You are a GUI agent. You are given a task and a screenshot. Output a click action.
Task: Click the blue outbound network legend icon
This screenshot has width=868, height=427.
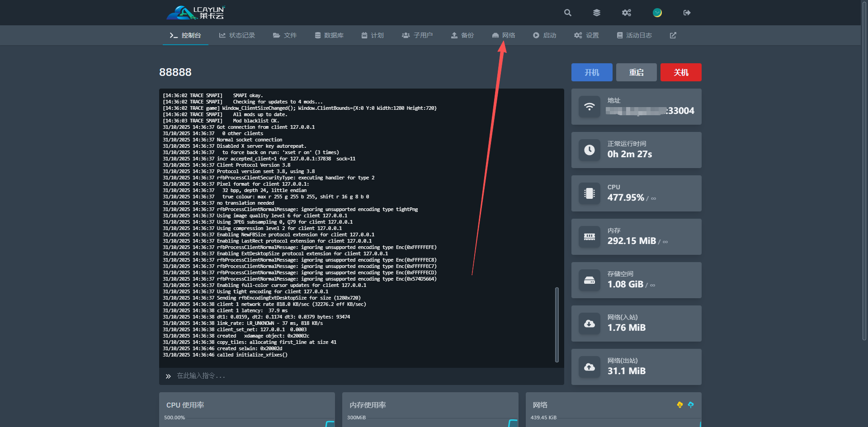coord(690,405)
